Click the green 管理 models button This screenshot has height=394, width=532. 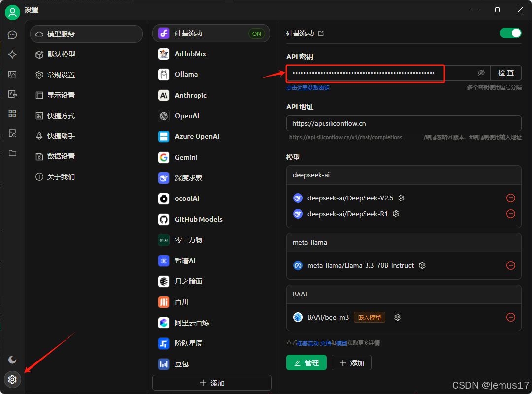(x=306, y=363)
